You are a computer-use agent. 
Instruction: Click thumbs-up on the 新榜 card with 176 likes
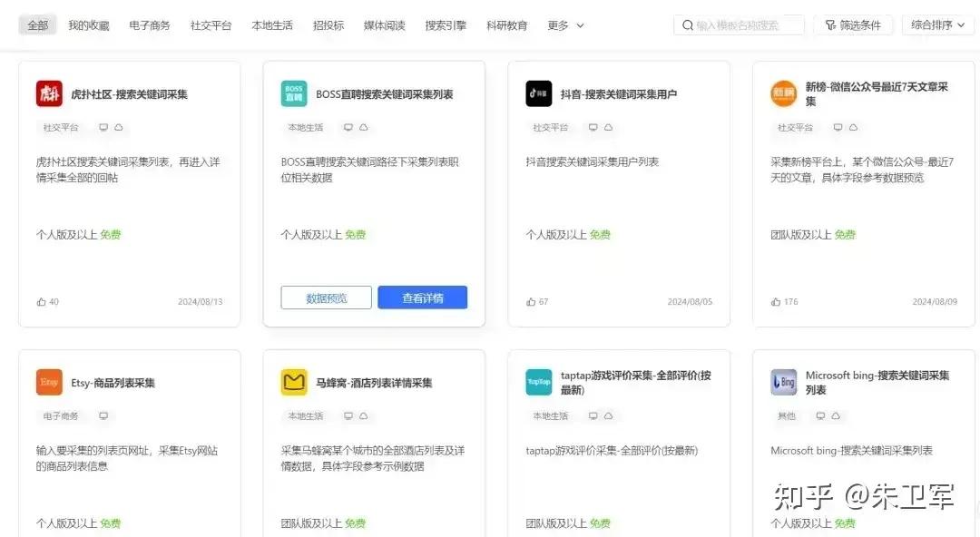click(776, 302)
